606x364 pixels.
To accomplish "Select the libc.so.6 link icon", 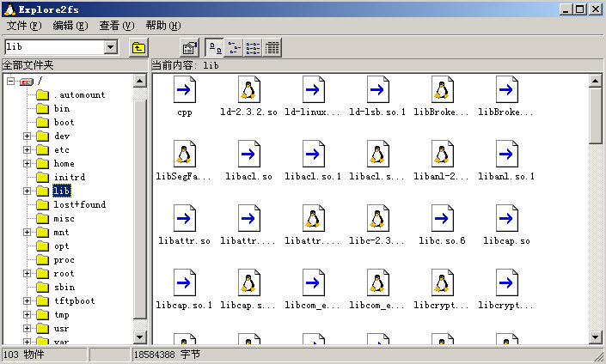I will pos(442,218).
